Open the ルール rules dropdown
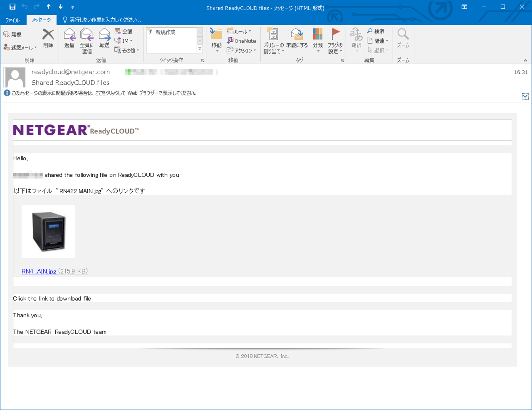 coord(239,31)
